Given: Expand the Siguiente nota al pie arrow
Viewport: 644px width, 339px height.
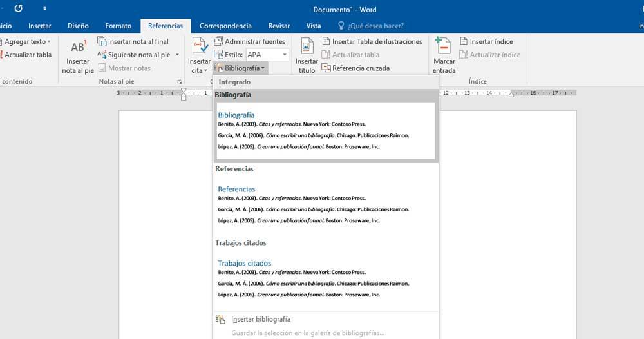Looking at the screenshot, I should (x=178, y=55).
